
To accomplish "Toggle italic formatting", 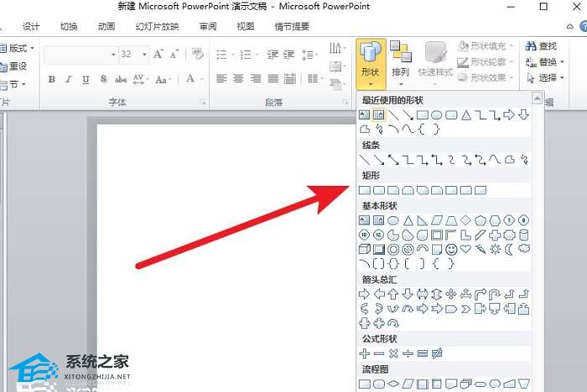I will (x=69, y=80).
